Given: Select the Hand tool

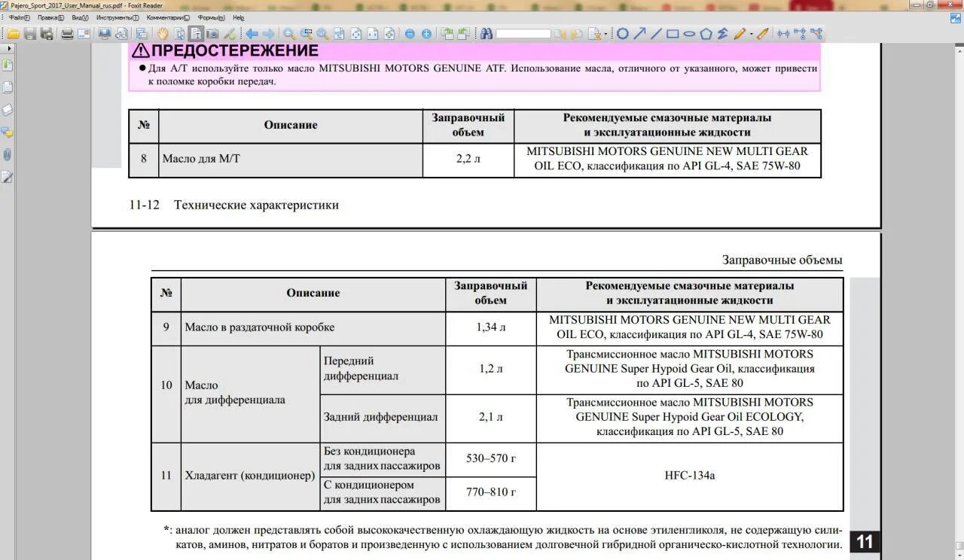Looking at the screenshot, I should (162, 34).
